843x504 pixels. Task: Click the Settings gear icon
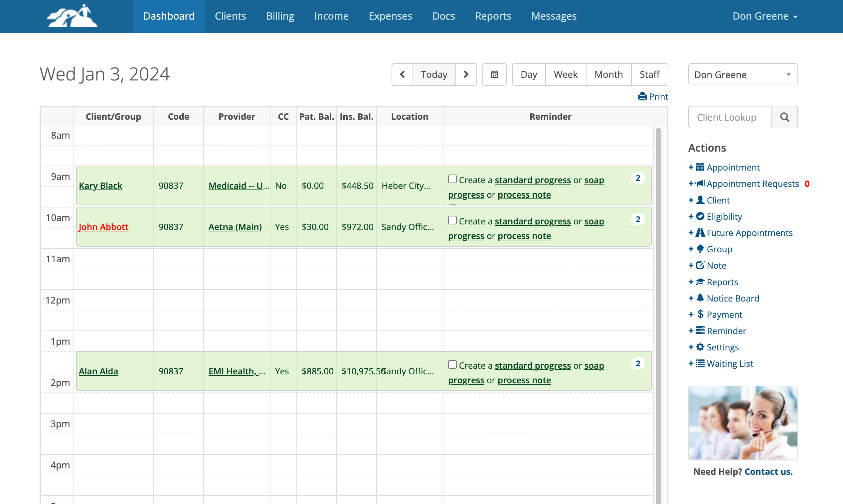(x=700, y=347)
